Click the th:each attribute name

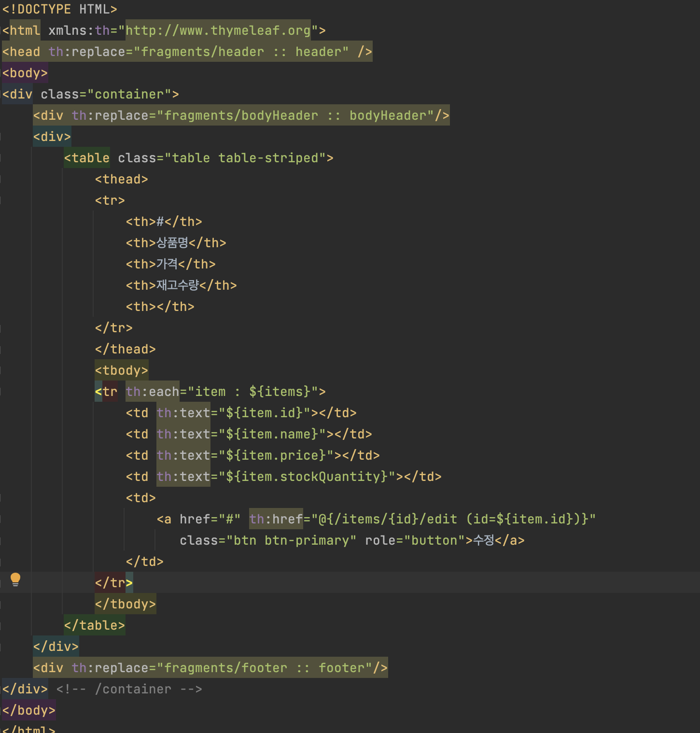tap(153, 392)
